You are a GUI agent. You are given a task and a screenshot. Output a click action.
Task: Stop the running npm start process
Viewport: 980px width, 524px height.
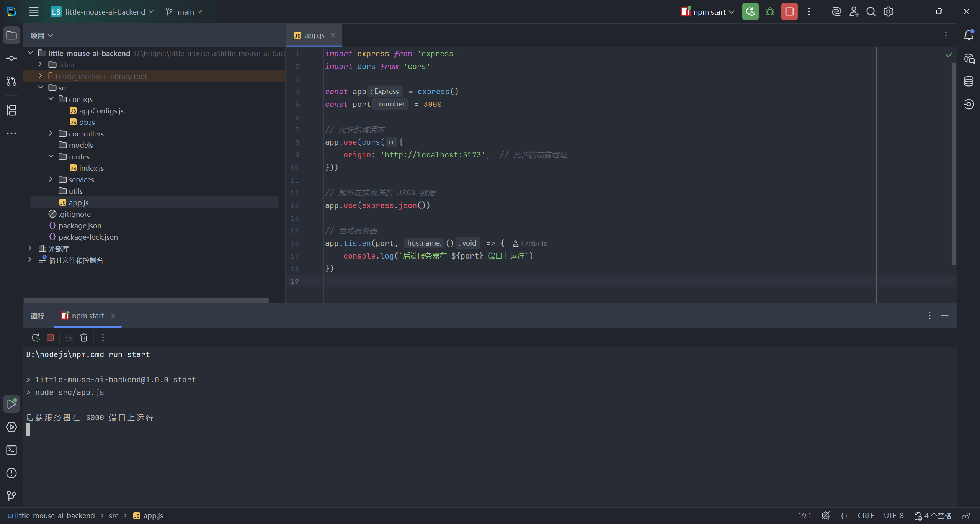pyautogui.click(x=789, y=12)
